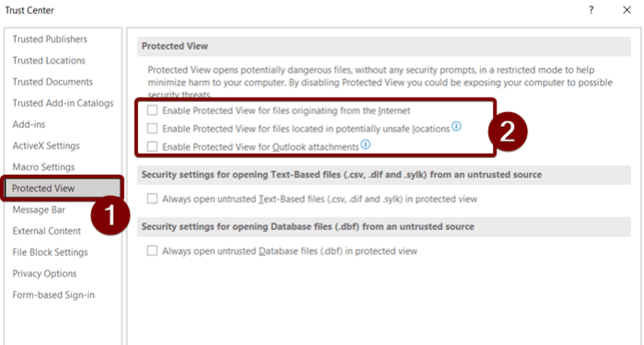The width and height of the screenshot is (644, 345).
Task: Open Macro Settings category
Action: [x=43, y=167]
